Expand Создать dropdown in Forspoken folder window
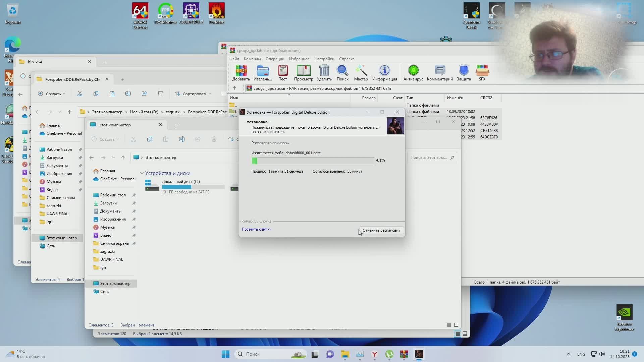The image size is (644, 362). pos(52,94)
